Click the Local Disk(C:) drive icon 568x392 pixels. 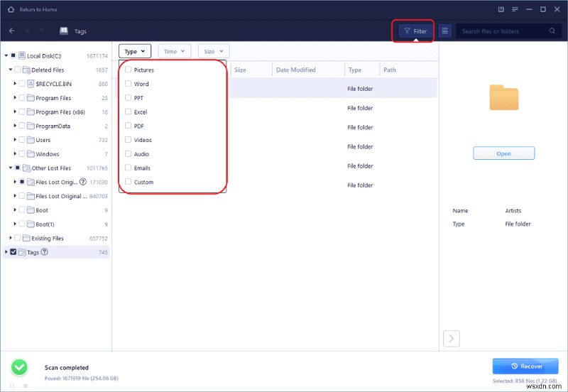(22, 55)
